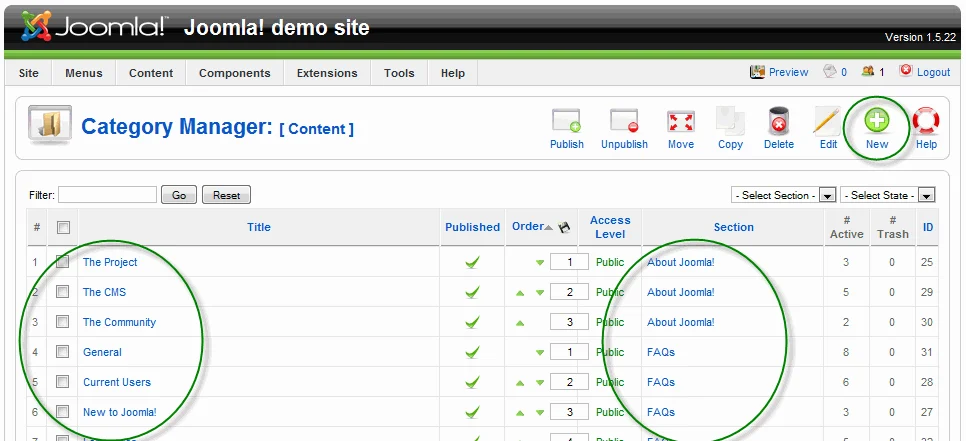Click Public access level for Current Users
This screenshot has width=966, height=441.
(x=610, y=382)
